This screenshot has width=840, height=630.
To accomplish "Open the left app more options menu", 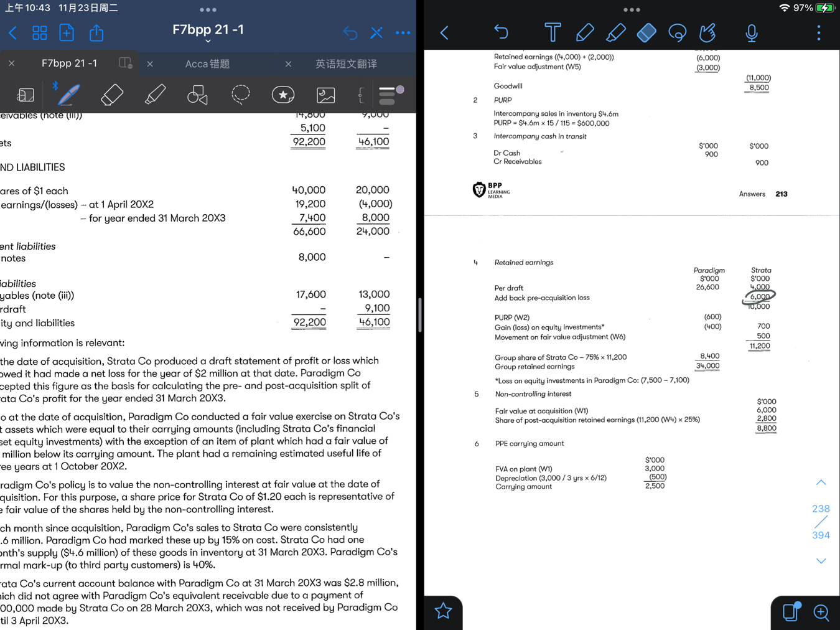I will click(x=403, y=33).
